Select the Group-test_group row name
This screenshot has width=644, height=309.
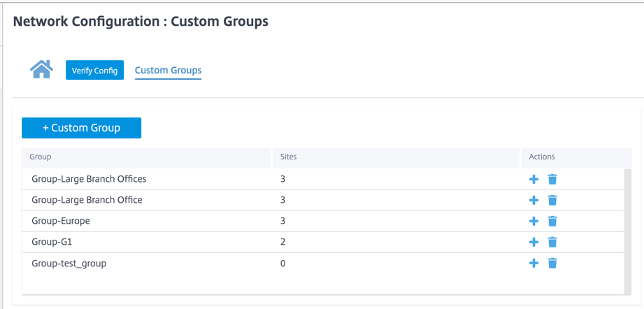coord(69,264)
